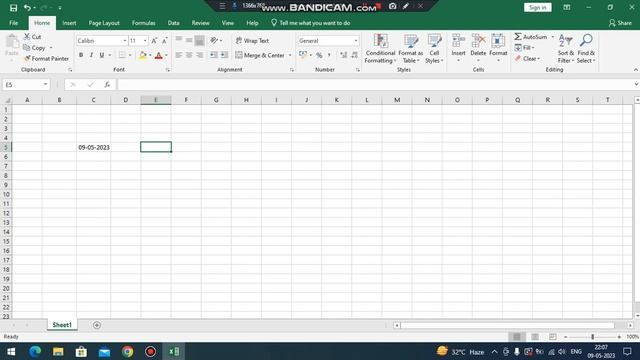The width and height of the screenshot is (640, 360).
Task: Open Cell Styles gallery
Action: click(434, 49)
